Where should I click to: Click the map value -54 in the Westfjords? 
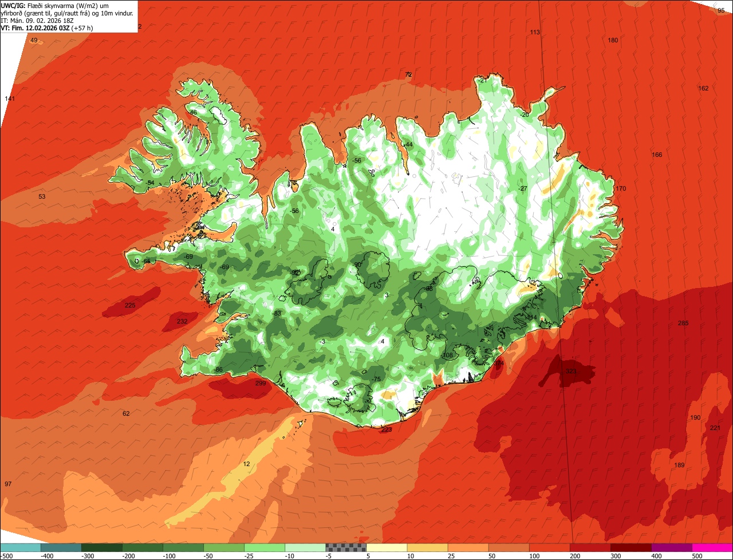tap(151, 183)
